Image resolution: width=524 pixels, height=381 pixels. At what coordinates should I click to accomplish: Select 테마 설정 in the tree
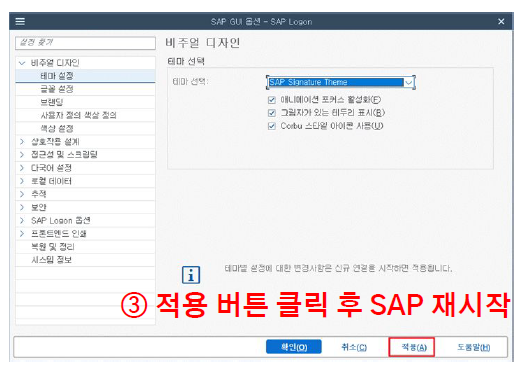[85, 76]
